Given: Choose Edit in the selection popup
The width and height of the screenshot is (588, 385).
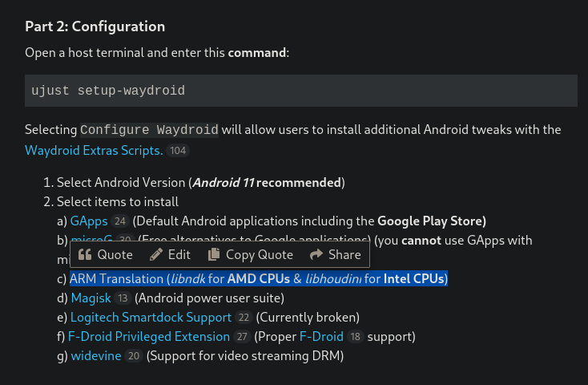Looking at the screenshot, I should (x=179, y=255).
